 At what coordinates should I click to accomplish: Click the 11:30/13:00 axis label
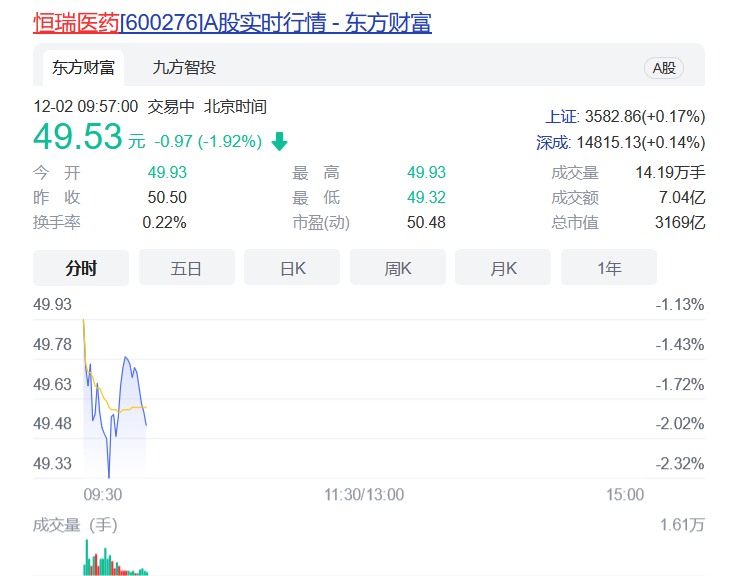(x=364, y=494)
